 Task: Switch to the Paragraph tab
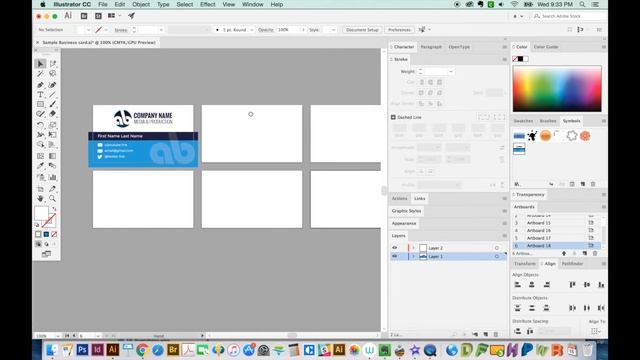click(x=431, y=47)
